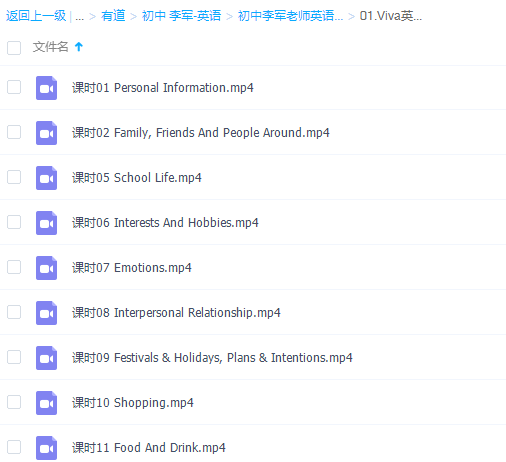Click video icon for 课时02 Family, Friends
The height and width of the screenshot is (462, 506).
pyautogui.click(x=46, y=133)
